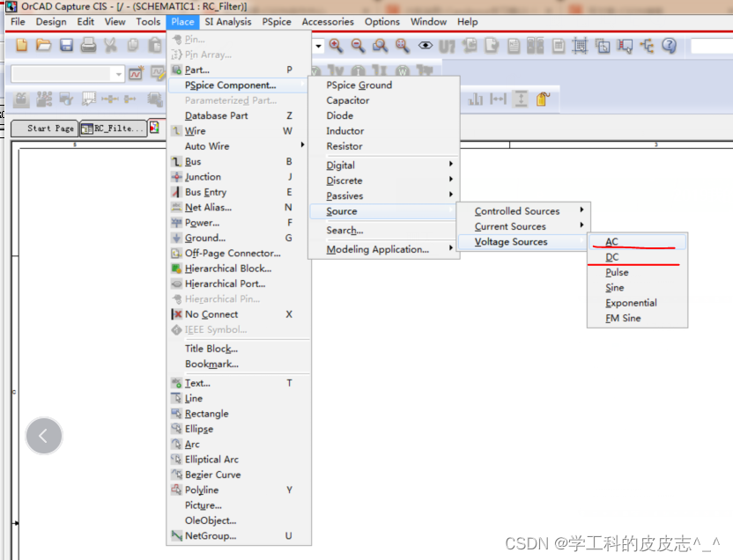Viewport: 733px width, 560px height.
Task: Choose Power... menu entry
Action: (239, 223)
